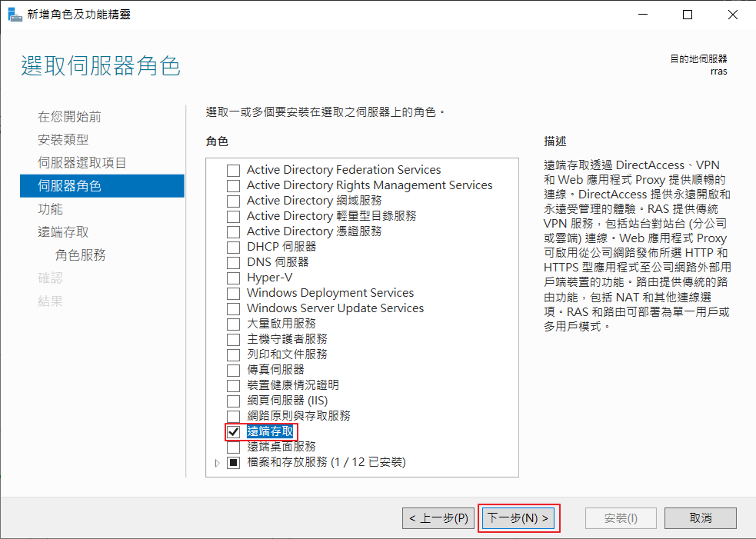Select Active Directory Federation Services label
The height and width of the screenshot is (539, 756).
(x=344, y=170)
